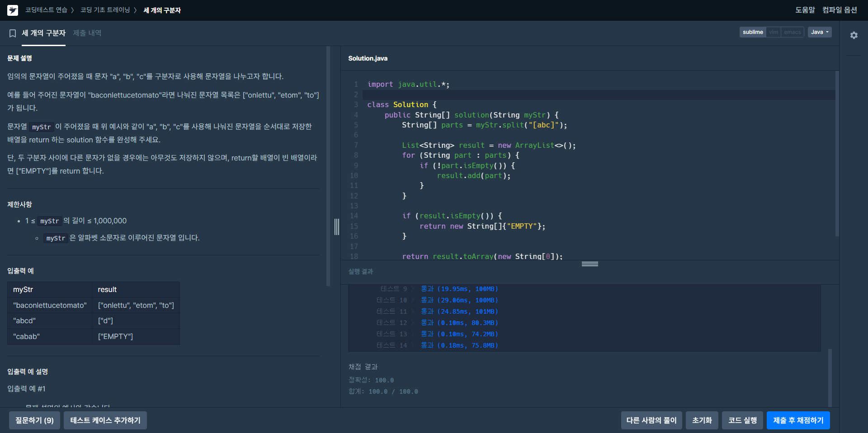Click test 12 result 통과 (0.10ms, 80.3MB)
Screen dimensions: 868x433
(459, 323)
